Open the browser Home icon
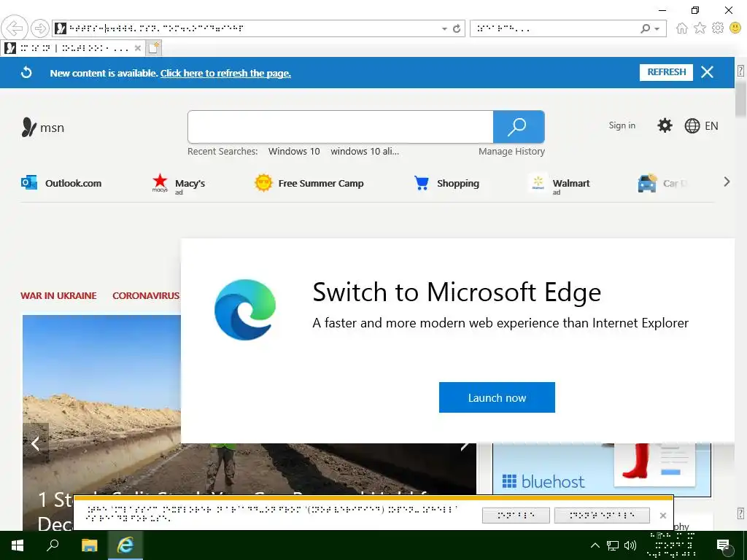Image resolution: width=747 pixels, height=560 pixels. pos(682,28)
